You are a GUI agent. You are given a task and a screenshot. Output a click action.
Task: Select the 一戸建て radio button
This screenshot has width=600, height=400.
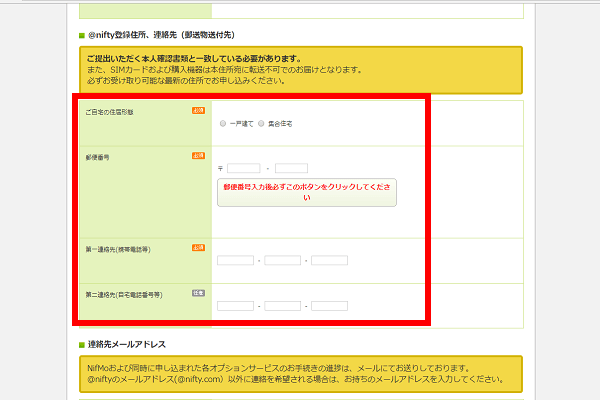pyautogui.click(x=223, y=124)
